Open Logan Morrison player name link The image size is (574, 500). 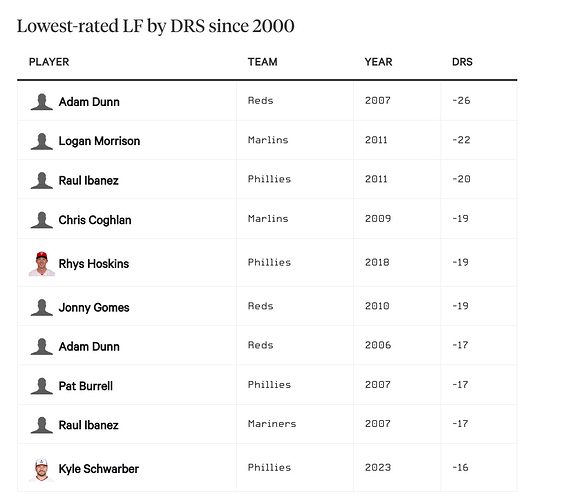pos(99,141)
